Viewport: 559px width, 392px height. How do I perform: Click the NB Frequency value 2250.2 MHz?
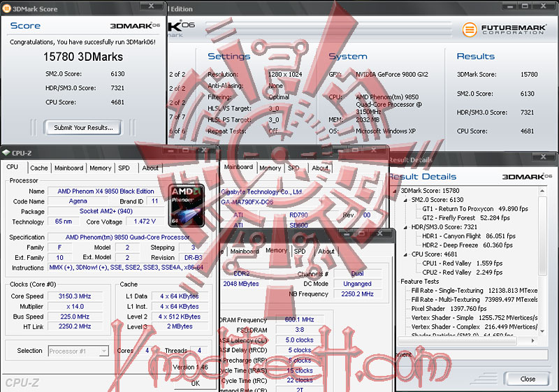point(357,294)
